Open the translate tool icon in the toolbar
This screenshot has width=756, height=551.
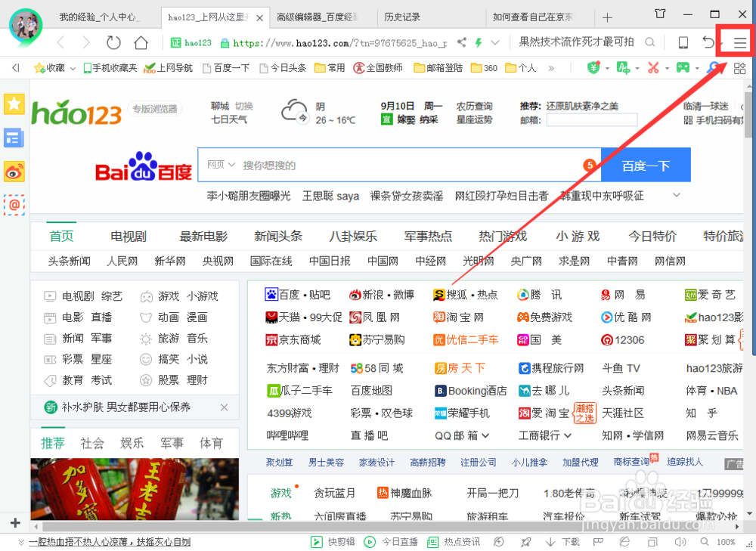coord(622,67)
